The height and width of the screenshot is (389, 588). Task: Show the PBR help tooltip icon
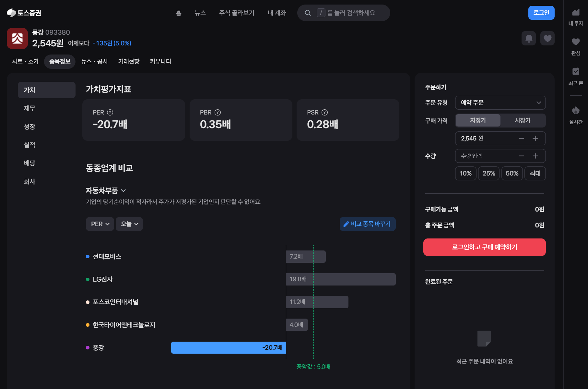[218, 112]
